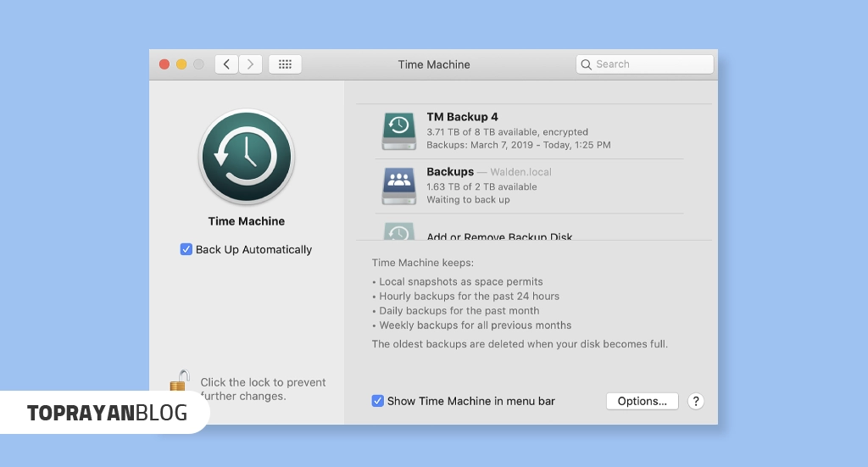The image size is (868, 467).
Task: Click the "Time Machine keeps:" heading
Action: tap(423, 263)
